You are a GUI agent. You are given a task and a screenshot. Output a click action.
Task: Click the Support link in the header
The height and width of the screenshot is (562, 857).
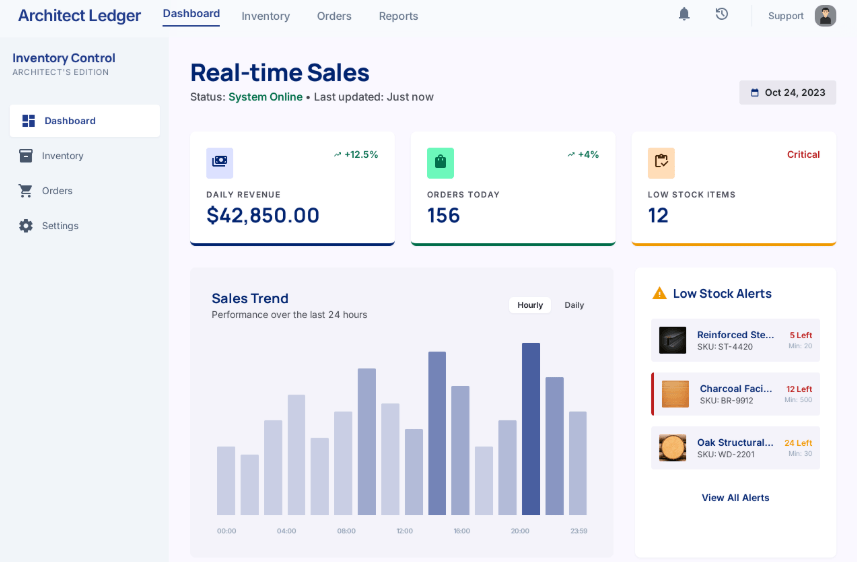(785, 16)
